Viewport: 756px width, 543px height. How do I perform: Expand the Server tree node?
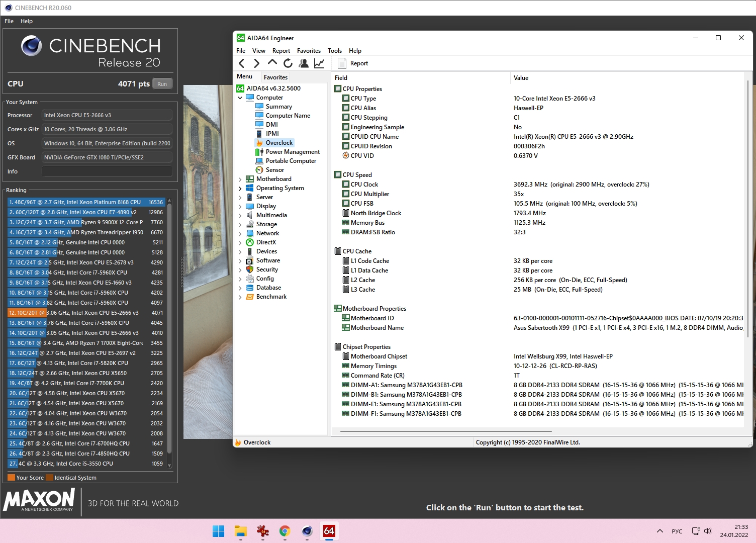[240, 197]
